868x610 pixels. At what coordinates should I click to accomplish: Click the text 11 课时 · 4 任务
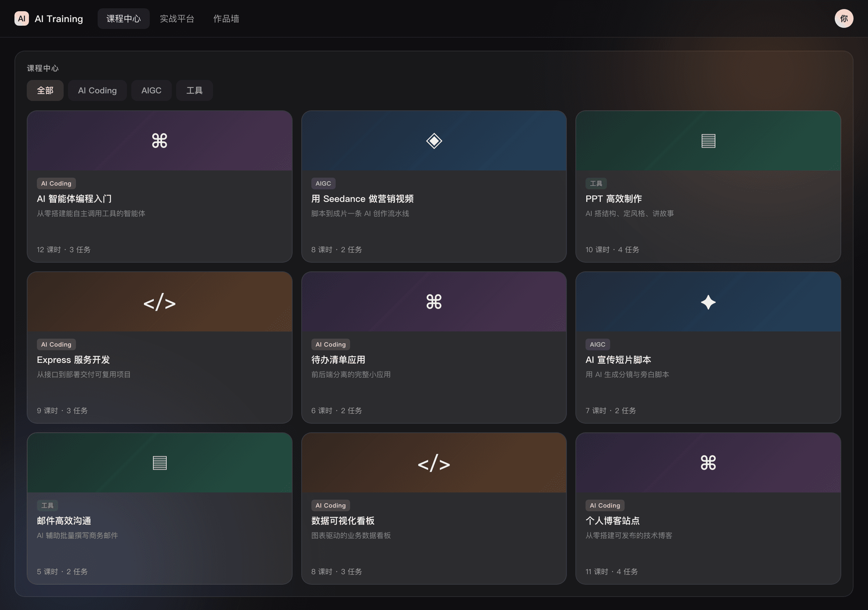pyautogui.click(x=612, y=572)
